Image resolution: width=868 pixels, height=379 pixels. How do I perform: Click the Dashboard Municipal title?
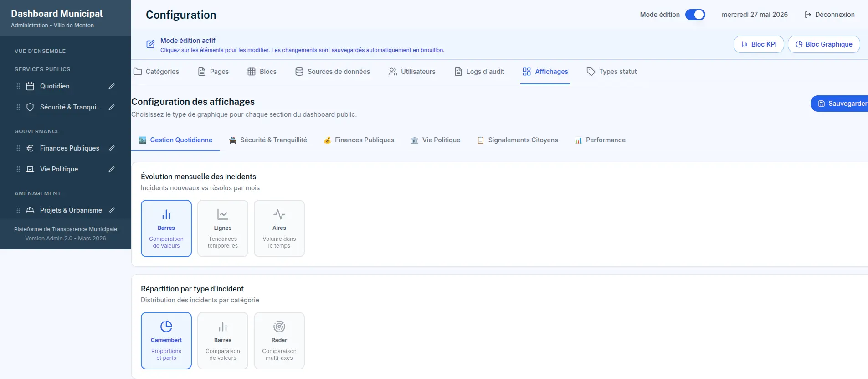[x=57, y=14]
